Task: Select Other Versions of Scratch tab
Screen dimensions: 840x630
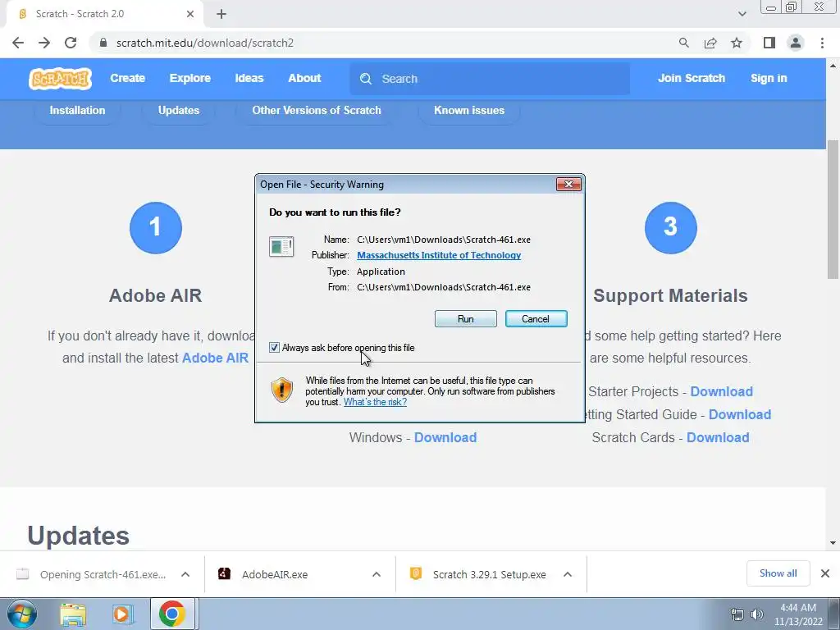Action: click(x=317, y=111)
